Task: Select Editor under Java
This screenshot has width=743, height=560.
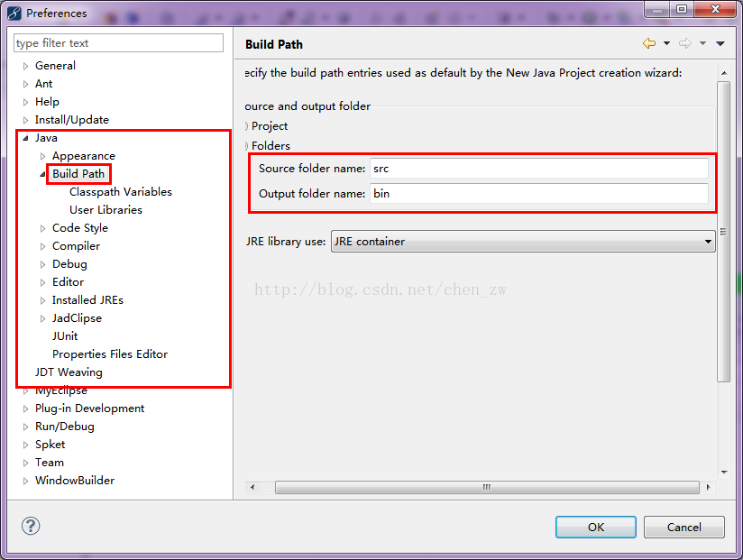Action: (68, 282)
